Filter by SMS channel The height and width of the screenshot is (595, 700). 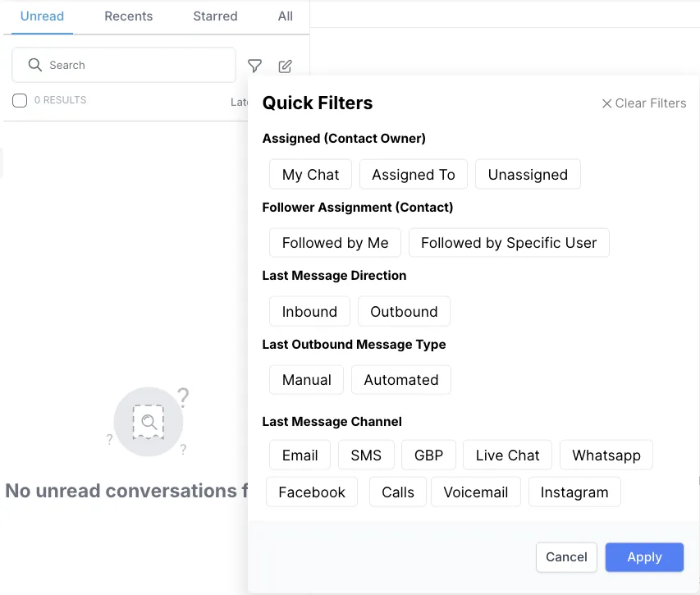366,455
